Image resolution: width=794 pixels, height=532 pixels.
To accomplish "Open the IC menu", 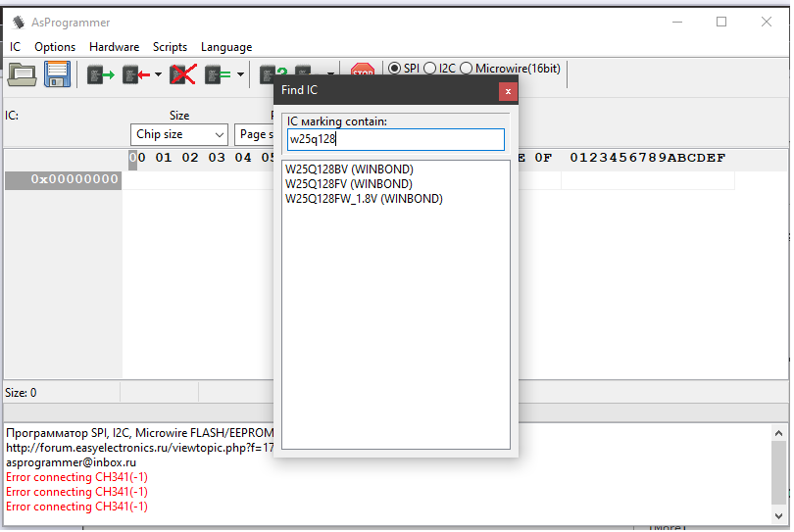I will (15, 47).
